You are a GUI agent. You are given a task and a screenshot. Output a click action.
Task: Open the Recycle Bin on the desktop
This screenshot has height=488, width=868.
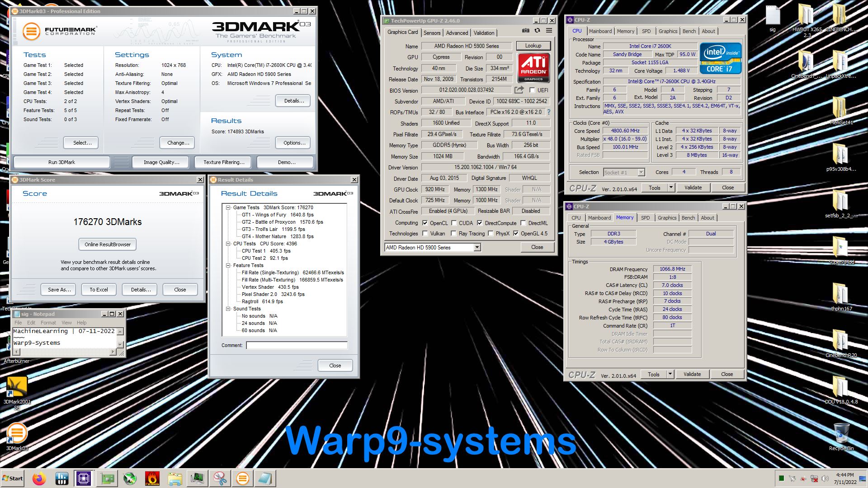841,436
